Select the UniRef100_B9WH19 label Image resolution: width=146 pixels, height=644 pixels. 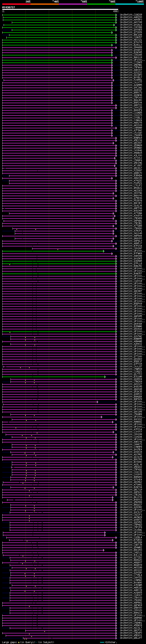(x=131, y=138)
